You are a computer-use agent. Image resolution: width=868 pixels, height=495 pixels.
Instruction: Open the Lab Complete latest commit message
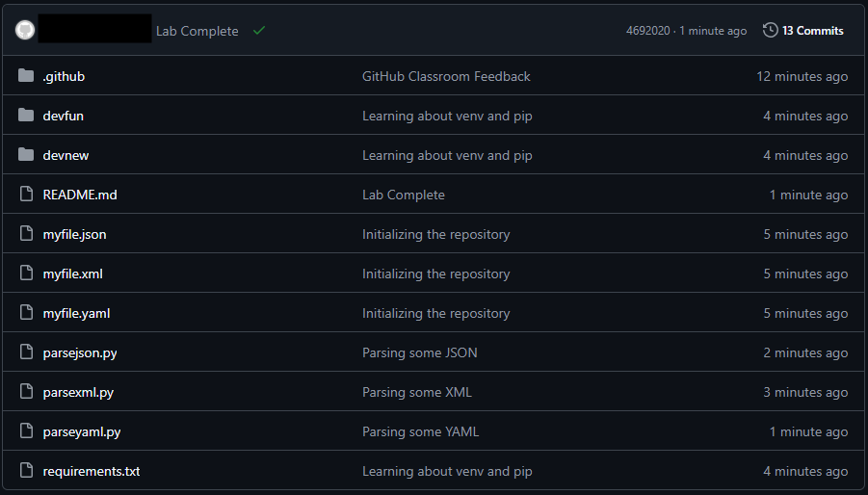[197, 31]
